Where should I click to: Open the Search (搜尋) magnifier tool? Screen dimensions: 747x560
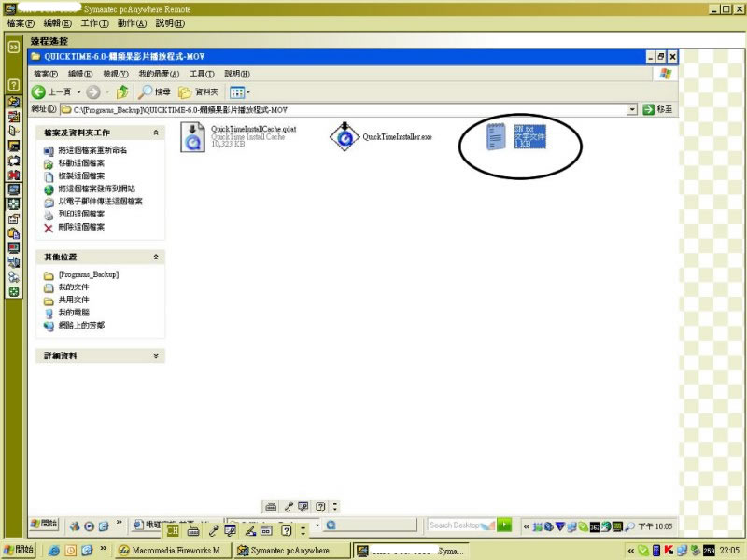tap(154, 91)
